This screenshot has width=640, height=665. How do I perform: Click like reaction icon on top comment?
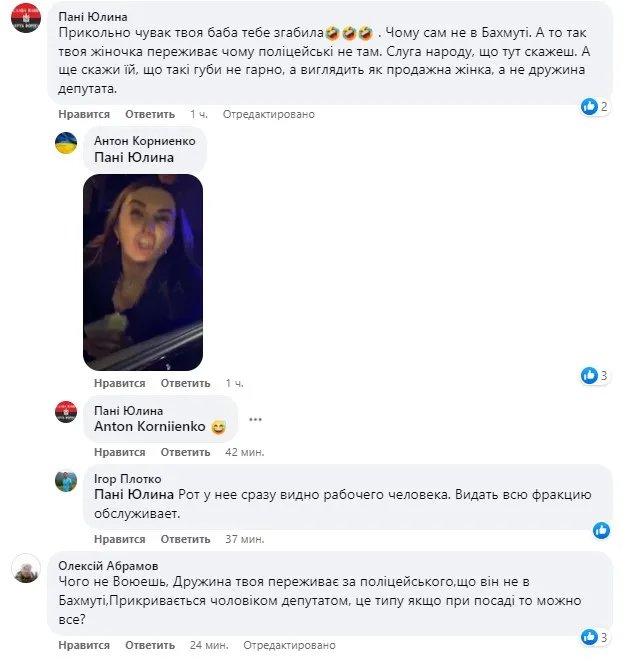pos(590,105)
